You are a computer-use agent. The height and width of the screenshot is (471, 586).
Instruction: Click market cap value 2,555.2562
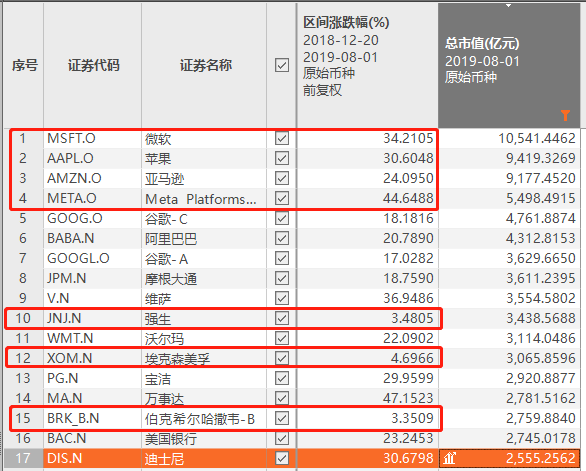(x=541, y=458)
